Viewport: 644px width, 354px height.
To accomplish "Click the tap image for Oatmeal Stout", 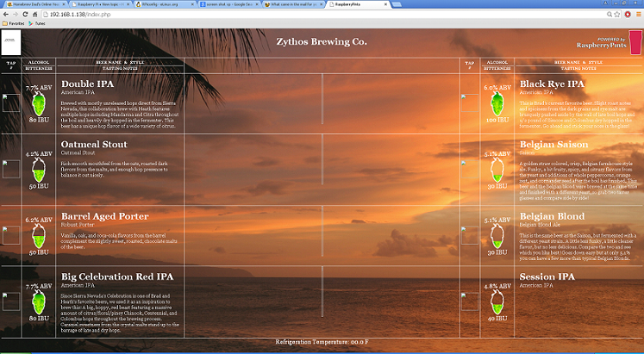I will (x=11, y=169).
